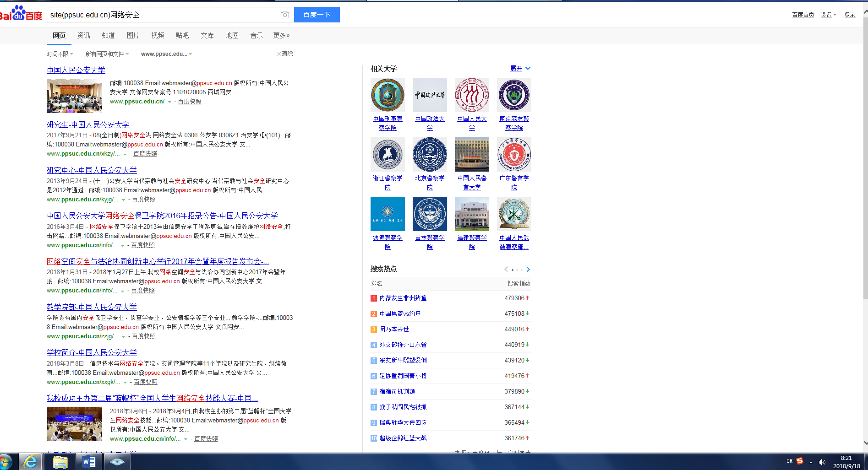Viewport: 868px width, 470px height.
Task: Open dropdown arrow beside ppsuc.edu.cn/xkzy result
Action: [125, 154]
